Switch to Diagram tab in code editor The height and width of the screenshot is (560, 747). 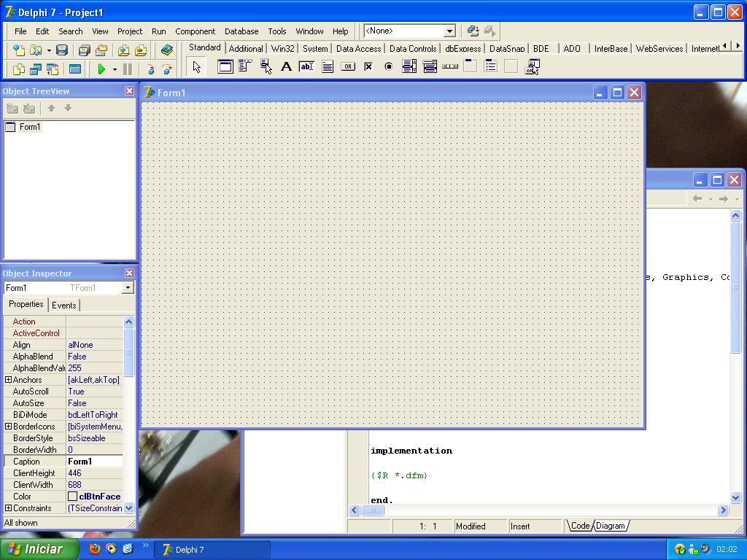tap(611, 526)
